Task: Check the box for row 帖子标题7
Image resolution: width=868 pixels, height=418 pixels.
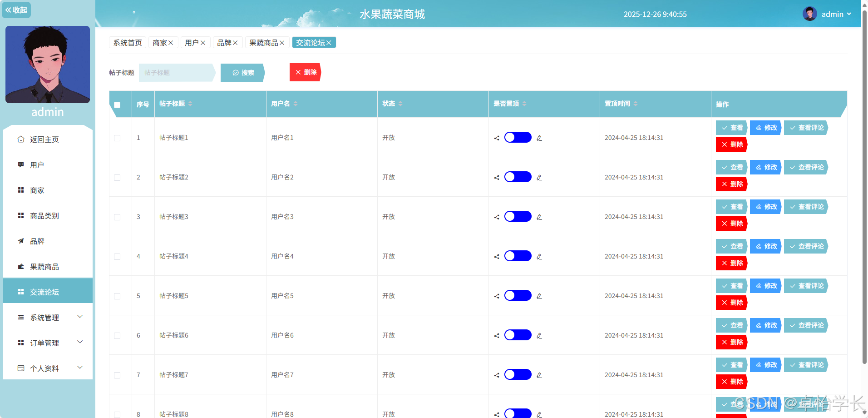Action: (117, 375)
